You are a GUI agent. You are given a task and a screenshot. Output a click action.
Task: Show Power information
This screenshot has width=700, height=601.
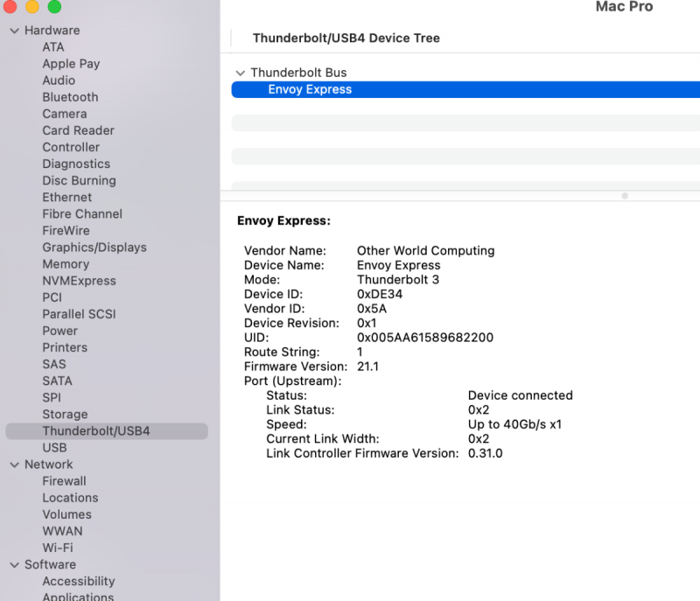click(59, 331)
